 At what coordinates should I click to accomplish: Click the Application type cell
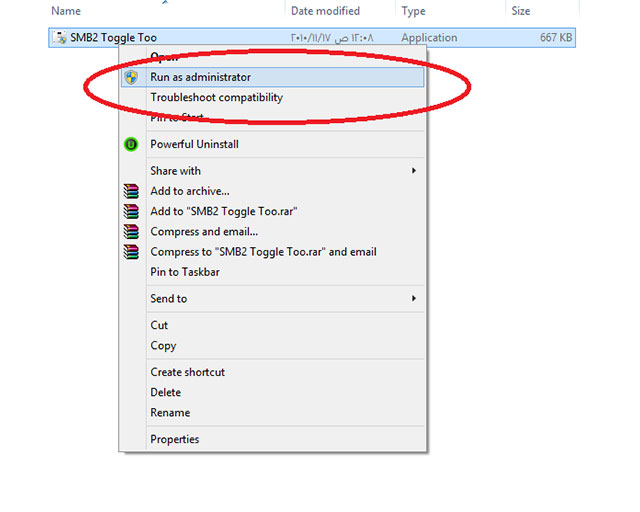coord(429,38)
